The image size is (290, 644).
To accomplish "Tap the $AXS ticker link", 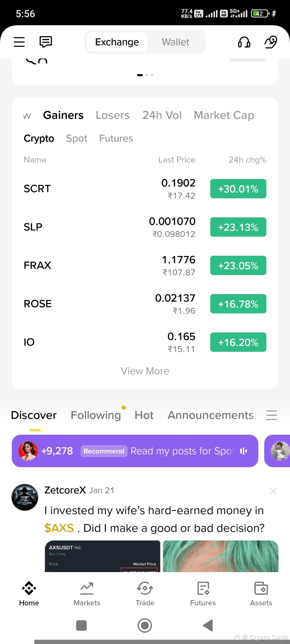I will click(x=59, y=528).
